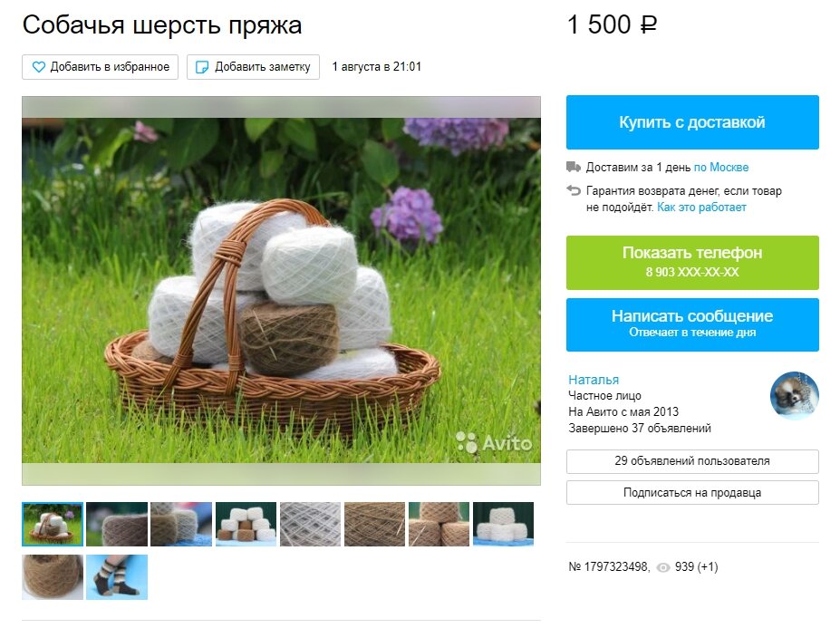Reveal number with Показать телефон button
840x628 pixels.
point(692,263)
